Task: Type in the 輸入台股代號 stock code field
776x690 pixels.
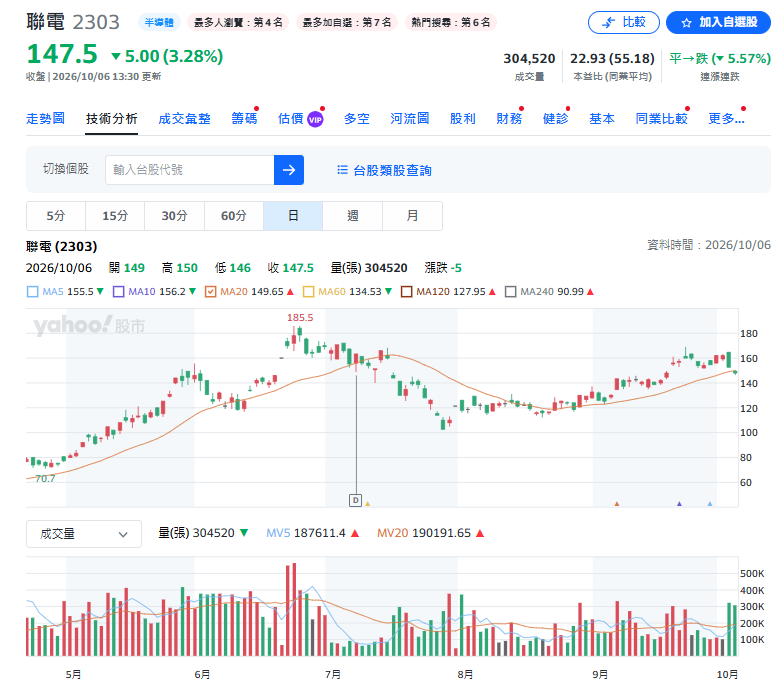Action: coord(190,170)
